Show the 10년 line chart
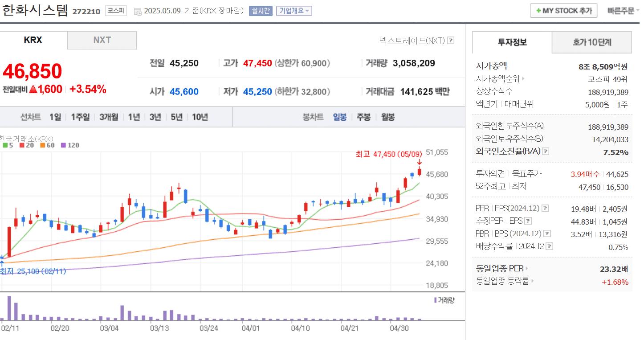The height and width of the screenshot is (340, 644). pos(200,117)
